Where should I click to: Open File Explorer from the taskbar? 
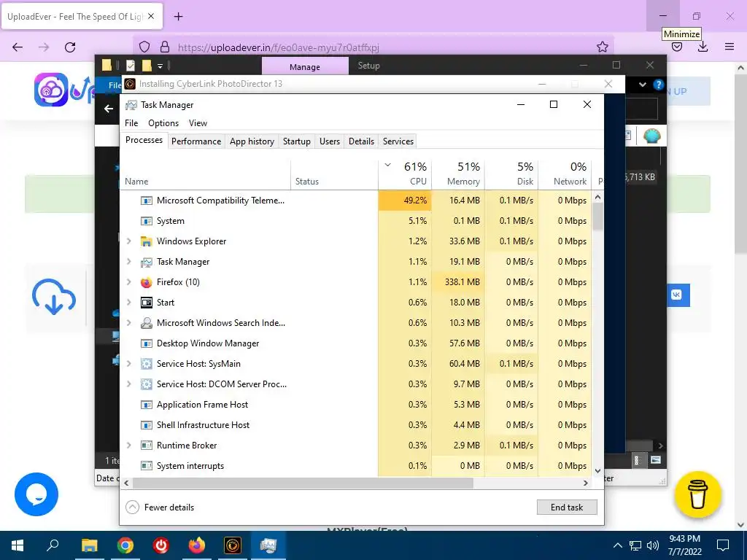point(89,545)
